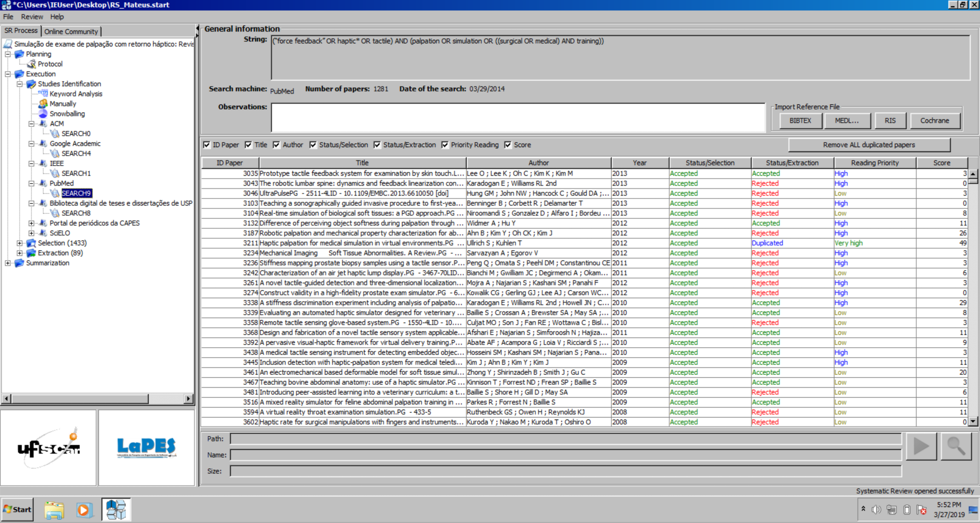
Task: Click the Keyword Analysis icon
Action: [43, 94]
